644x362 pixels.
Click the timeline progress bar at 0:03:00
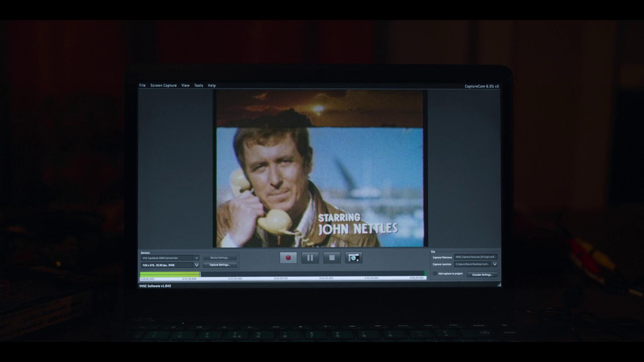pos(281,275)
